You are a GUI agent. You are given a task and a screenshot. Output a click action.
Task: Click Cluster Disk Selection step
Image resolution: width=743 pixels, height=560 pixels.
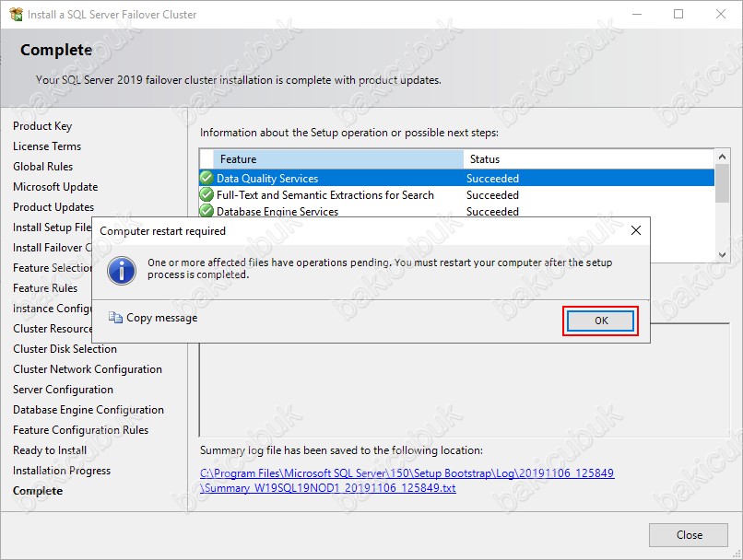click(x=65, y=349)
